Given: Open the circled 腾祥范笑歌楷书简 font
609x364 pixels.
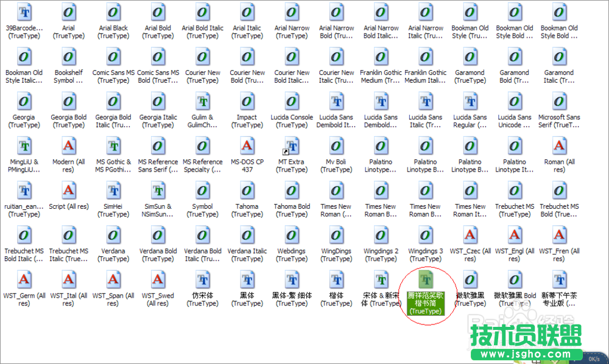Looking at the screenshot, I should 426,280.
